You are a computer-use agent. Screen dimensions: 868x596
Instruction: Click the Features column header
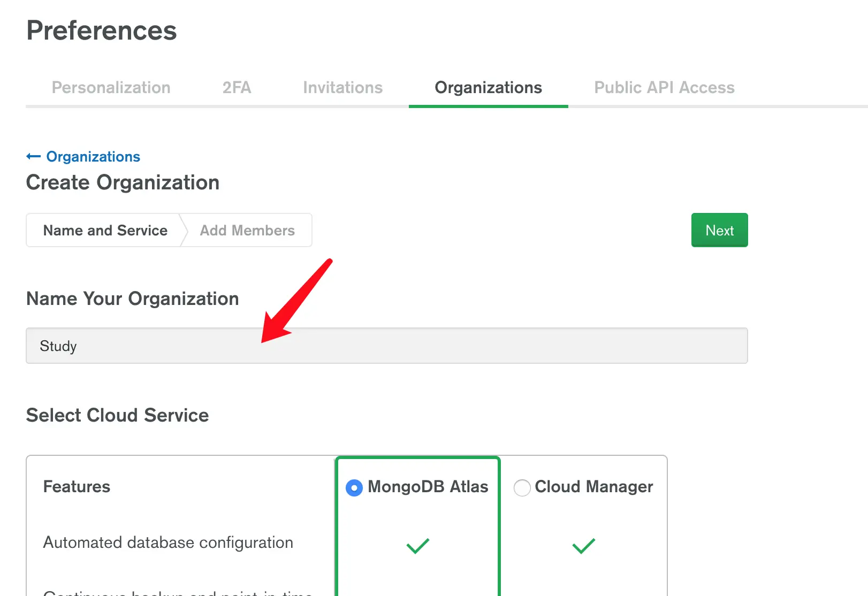pos(77,486)
